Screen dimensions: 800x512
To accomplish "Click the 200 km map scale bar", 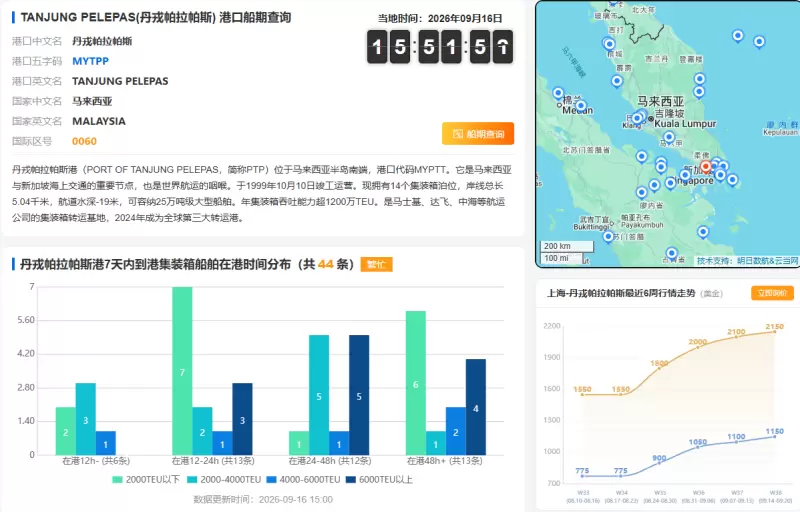I will pyautogui.click(x=566, y=246).
